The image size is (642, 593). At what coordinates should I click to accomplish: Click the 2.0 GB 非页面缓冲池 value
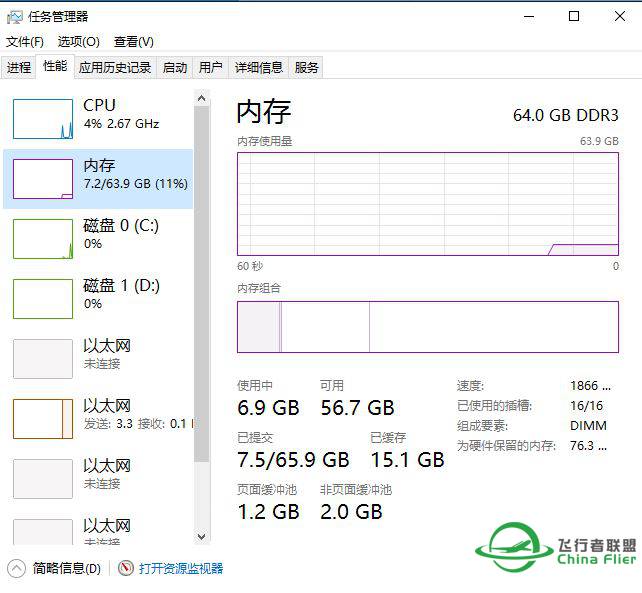[351, 512]
